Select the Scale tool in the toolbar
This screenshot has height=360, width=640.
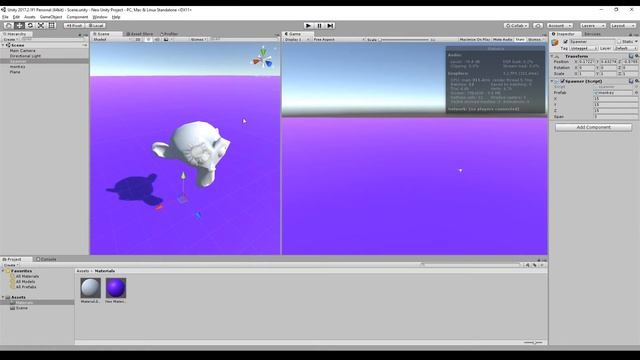coord(41,25)
